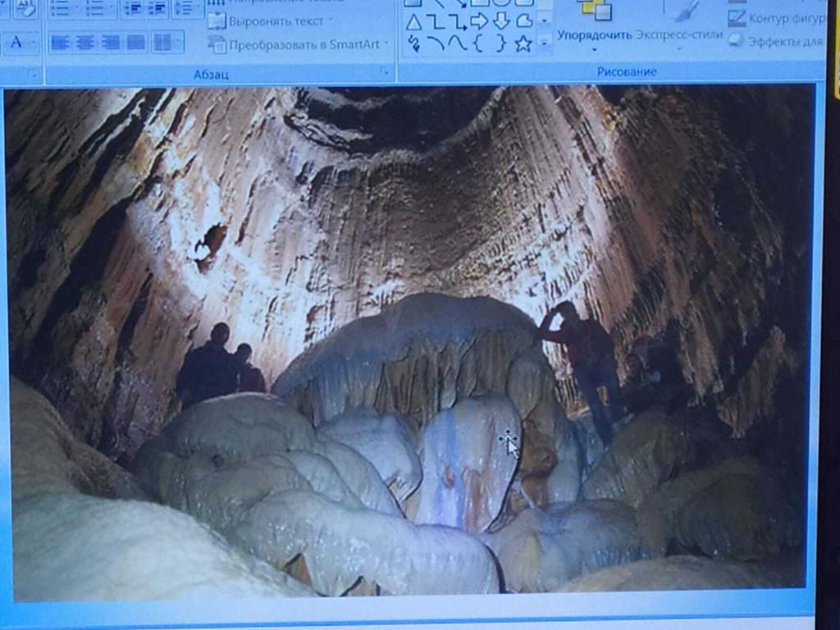Select the triangle shape in shapes gallery
The image size is (840, 630).
point(414,22)
